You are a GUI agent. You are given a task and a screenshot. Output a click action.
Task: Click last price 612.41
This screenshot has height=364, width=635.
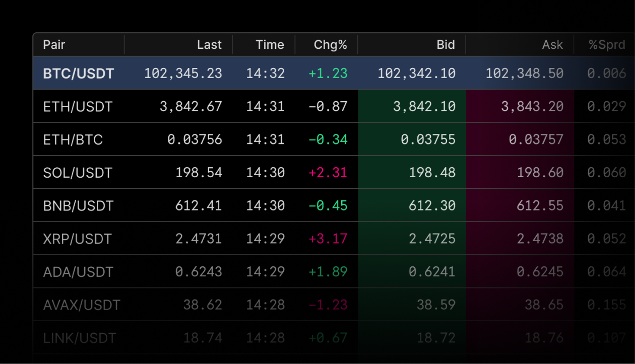tap(199, 205)
